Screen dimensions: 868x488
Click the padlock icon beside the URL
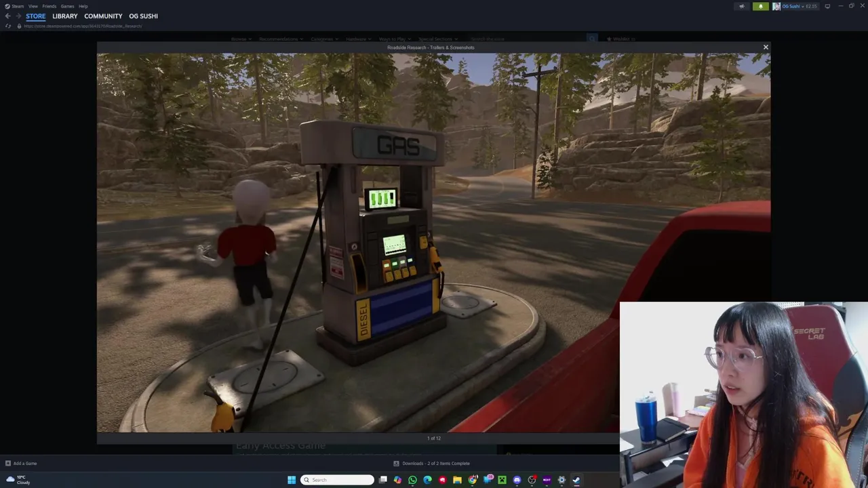point(19,26)
